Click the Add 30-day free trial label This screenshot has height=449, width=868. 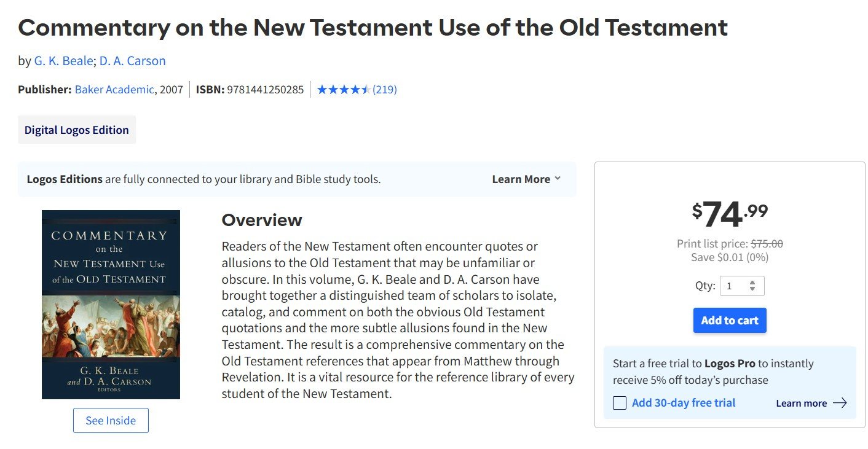coord(684,403)
